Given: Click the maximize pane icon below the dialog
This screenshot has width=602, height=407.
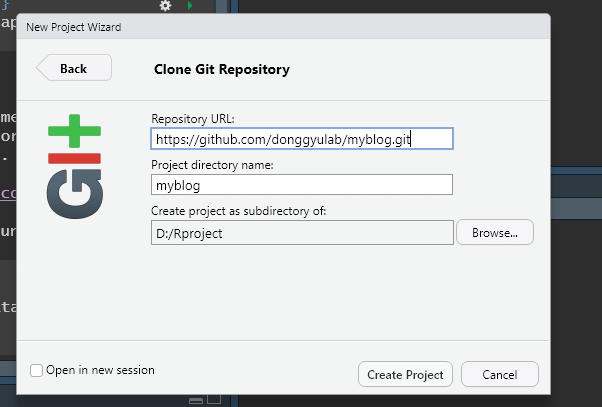Looking at the screenshot, I should 212,400.
